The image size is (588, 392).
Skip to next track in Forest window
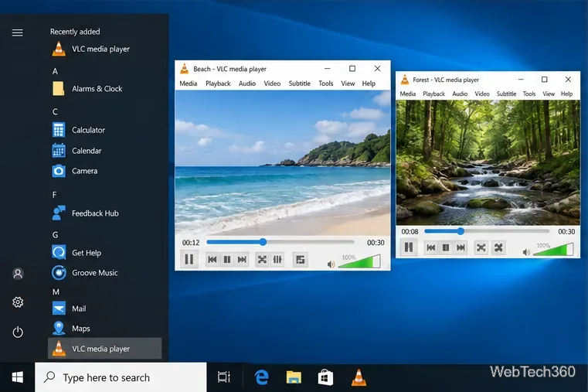(x=461, y=247)
